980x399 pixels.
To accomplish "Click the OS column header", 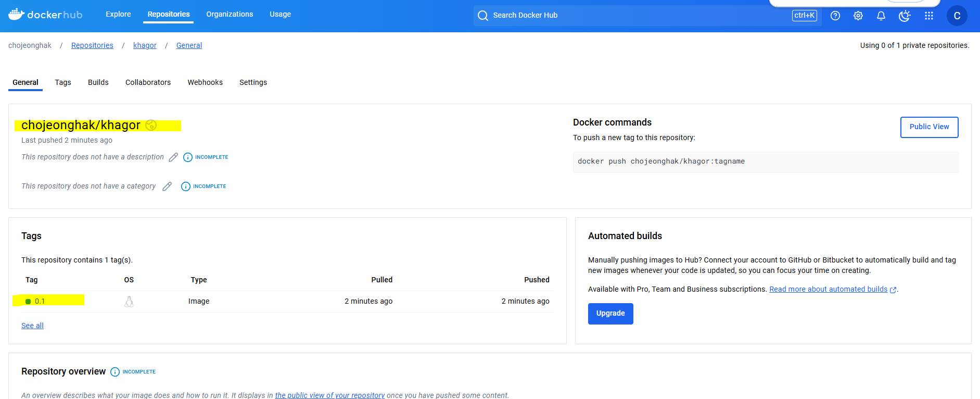I will (129, 280).
